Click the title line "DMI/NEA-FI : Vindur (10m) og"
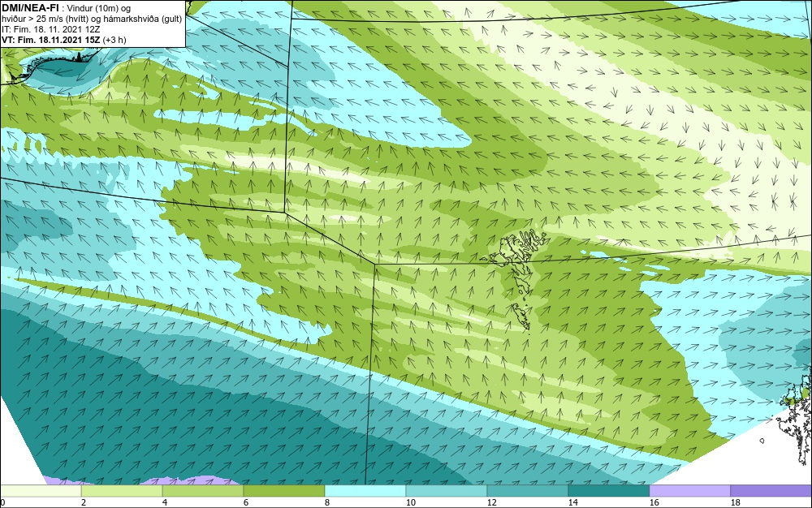The image size is (812, 508). (67, 8)
